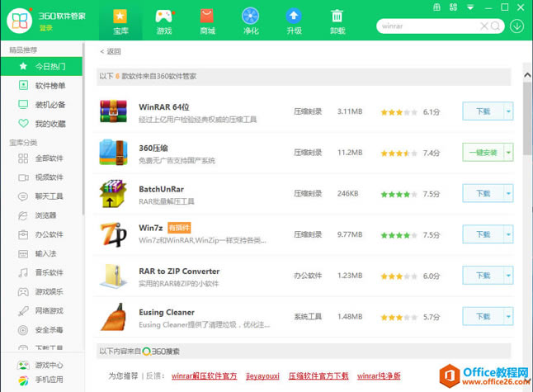Select the 办公软件 category
The image size is (533, 392).
pyautogui.click(x=41, y=234)
